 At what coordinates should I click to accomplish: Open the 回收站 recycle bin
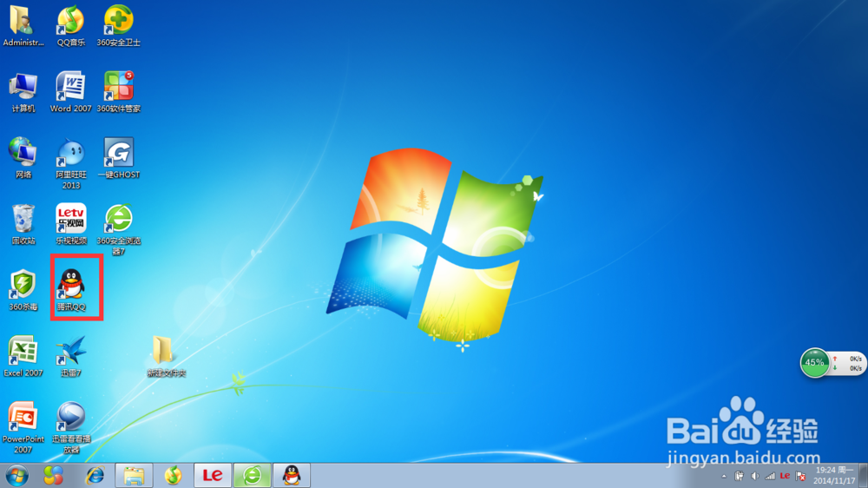point(23,224)
